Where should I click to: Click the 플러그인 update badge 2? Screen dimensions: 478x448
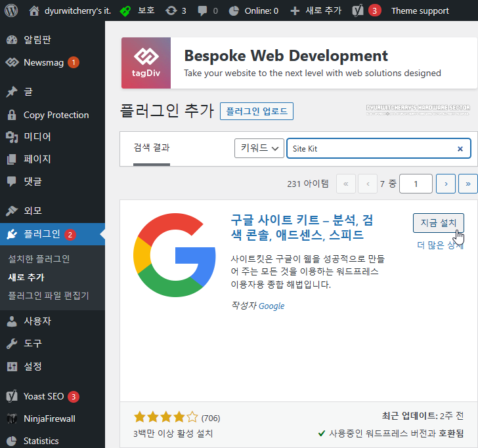[70, 235]
